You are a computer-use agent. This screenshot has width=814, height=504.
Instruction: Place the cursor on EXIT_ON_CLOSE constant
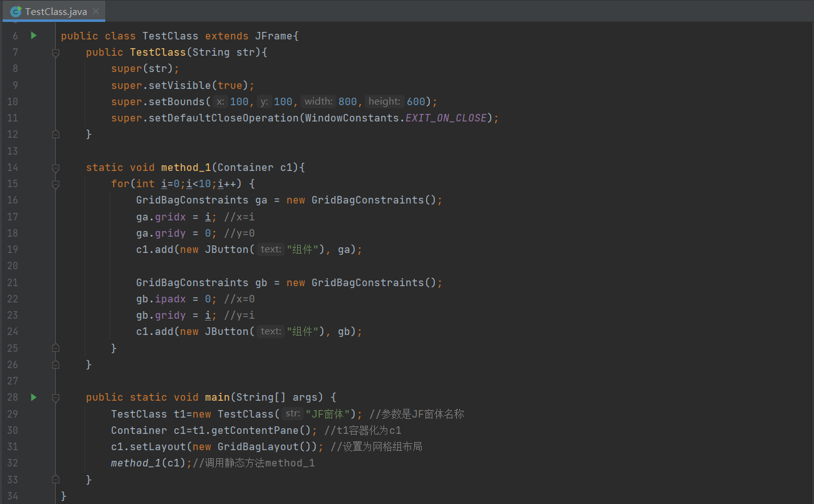pos(446,118)
